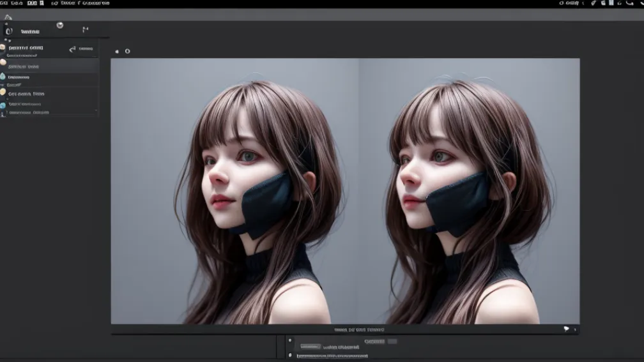The width and height of the screenshot is (644, 362).
Task: Click the small grey box beside the bottom panel label
Action: click(x=392, y=342)
